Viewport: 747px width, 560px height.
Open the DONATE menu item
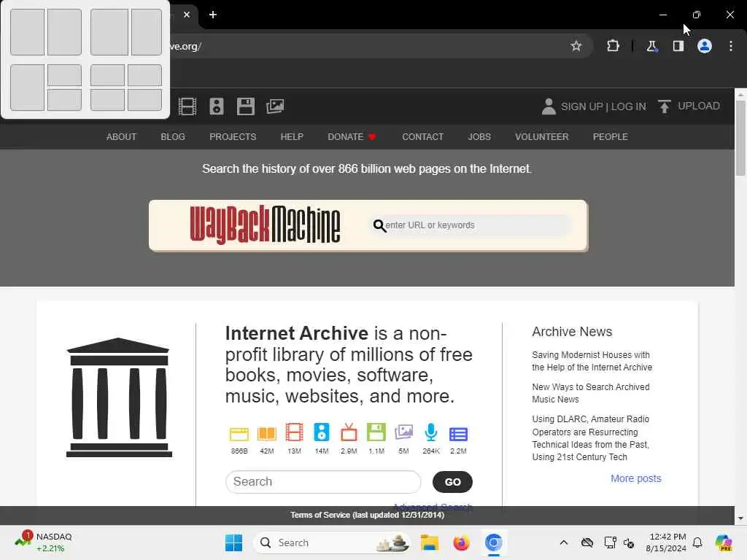pos(352,136)
